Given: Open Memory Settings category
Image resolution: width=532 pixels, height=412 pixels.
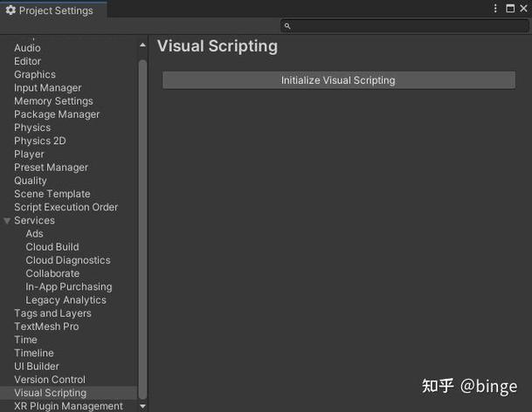Looking at the screenshot, I should pos(53,100).
